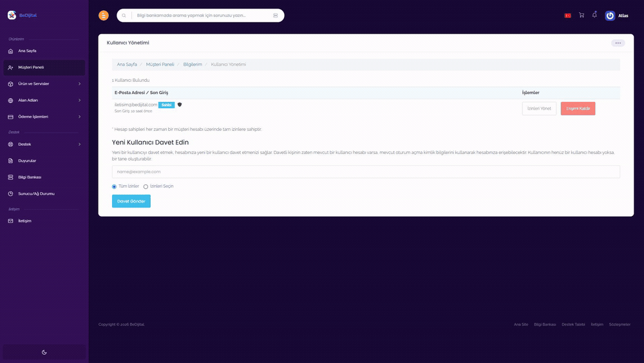Screen dimensions: 644x363
Task: Click the Davet Gönder button
Action: pyautogui.click(x=131, y=201)
